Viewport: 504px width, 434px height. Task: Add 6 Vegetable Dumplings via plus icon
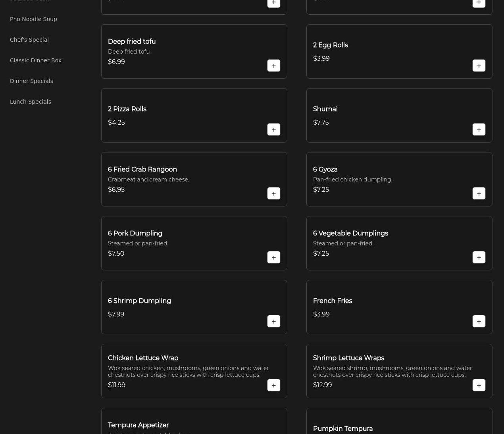479,257
